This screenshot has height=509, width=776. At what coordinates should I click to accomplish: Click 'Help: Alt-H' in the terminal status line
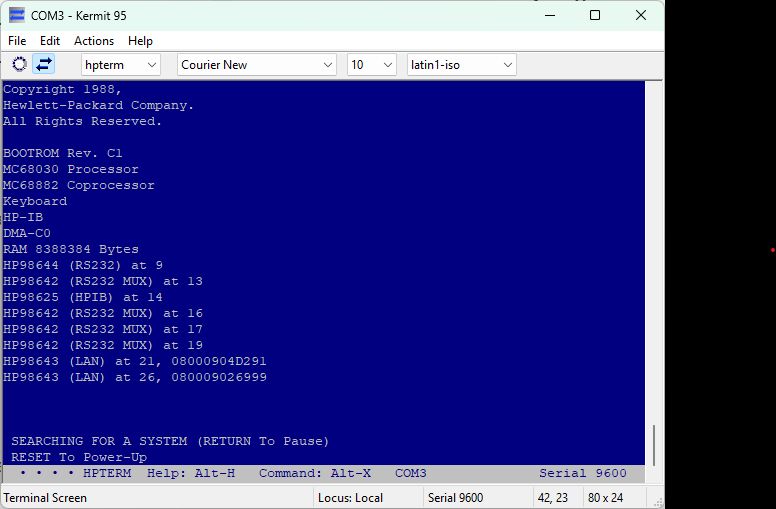(x=191, y=473)
